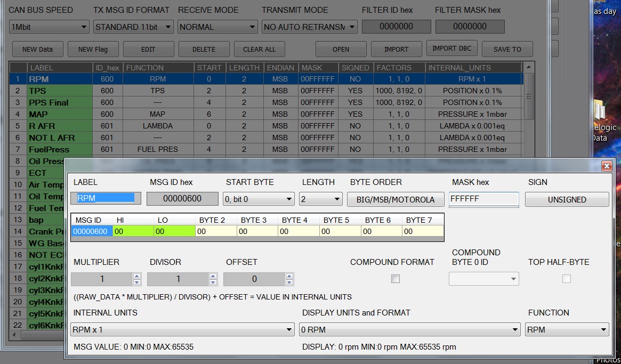Click the CLEAR ALL button
This screenshot has height=364, width=621.
click(259, 49)
